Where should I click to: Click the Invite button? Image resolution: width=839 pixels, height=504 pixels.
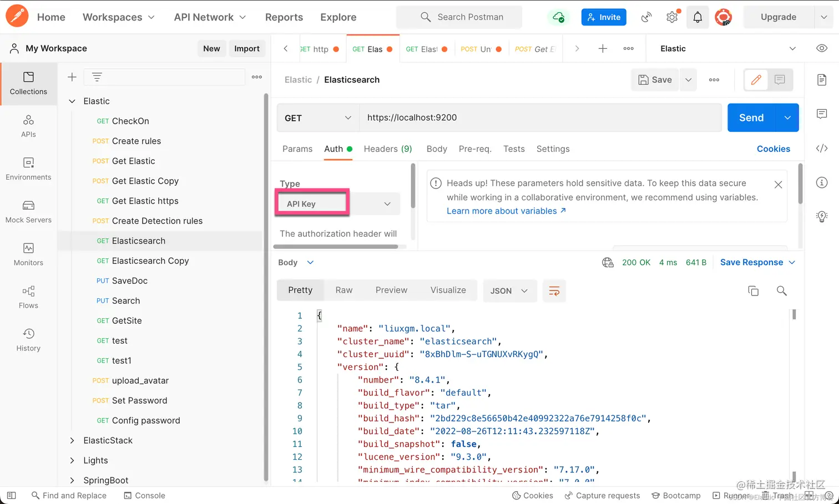[x=604, y=17]
